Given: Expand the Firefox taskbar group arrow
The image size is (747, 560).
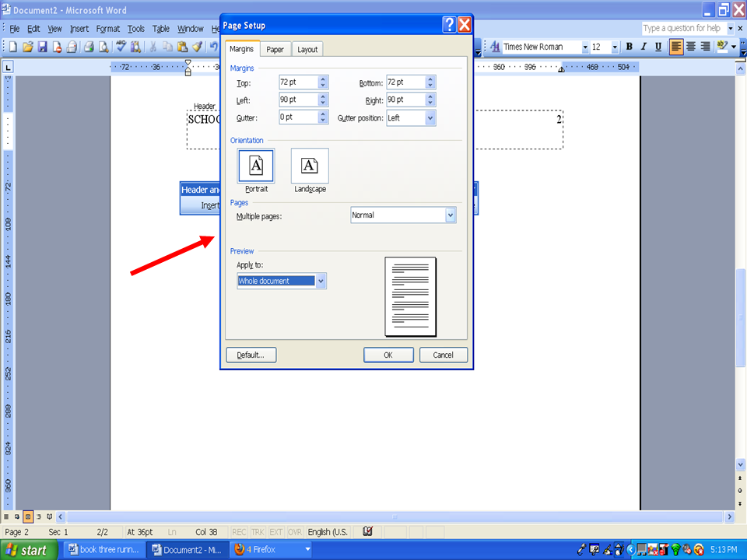Looking at the screenshot, I should [x=308, y=550].
